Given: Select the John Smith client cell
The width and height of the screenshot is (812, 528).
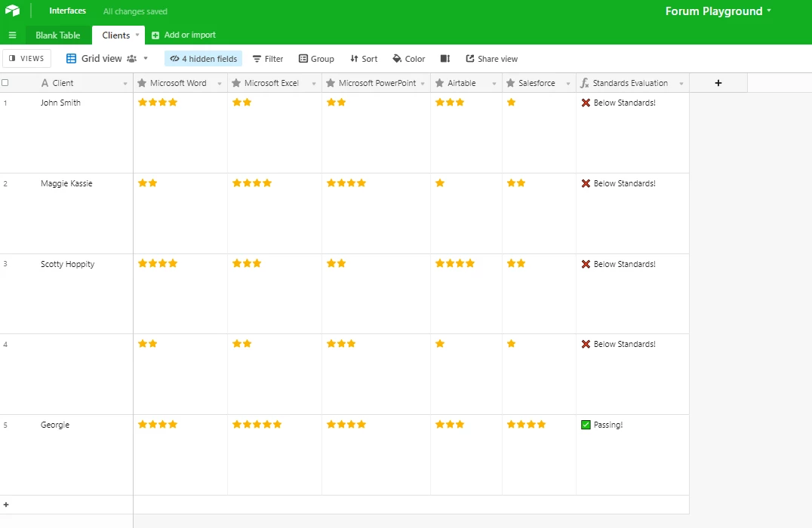Looking at the screenshot, I should [60, 103].
